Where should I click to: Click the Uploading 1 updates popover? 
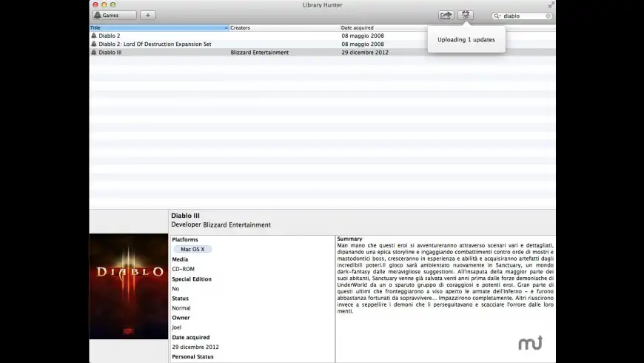tap(466, 39)
